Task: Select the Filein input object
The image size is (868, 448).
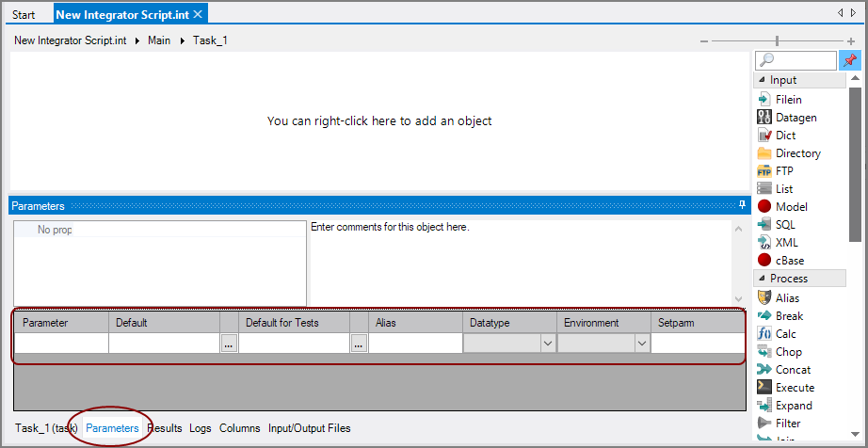Action: pyautogui.click(x=779, y=100)
